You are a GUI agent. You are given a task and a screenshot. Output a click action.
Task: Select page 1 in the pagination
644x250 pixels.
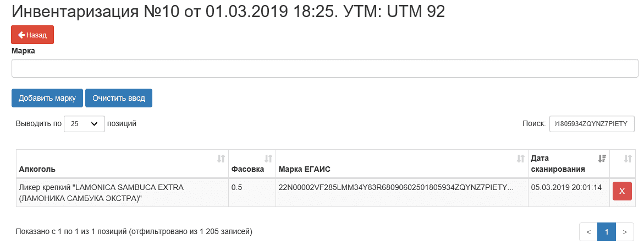pos(607,232)
